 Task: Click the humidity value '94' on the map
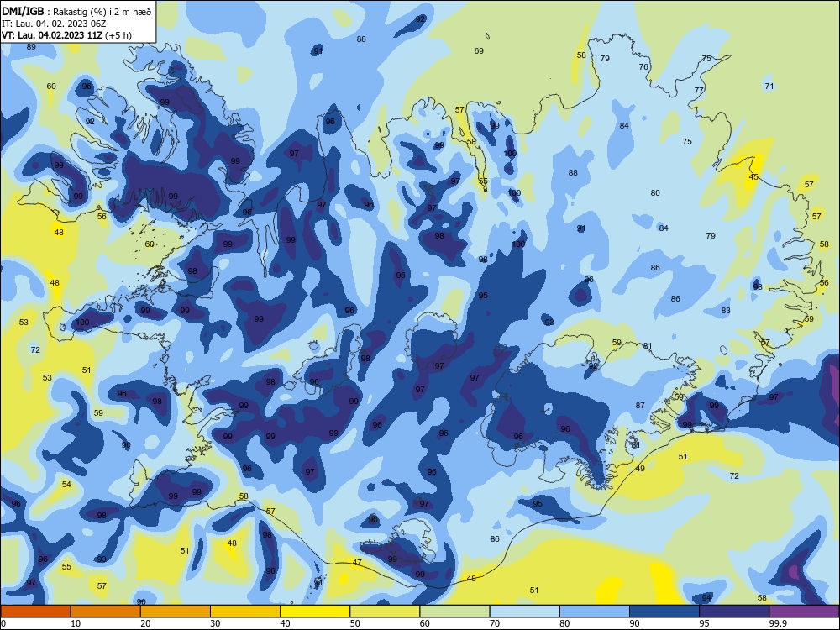point(706,597)
